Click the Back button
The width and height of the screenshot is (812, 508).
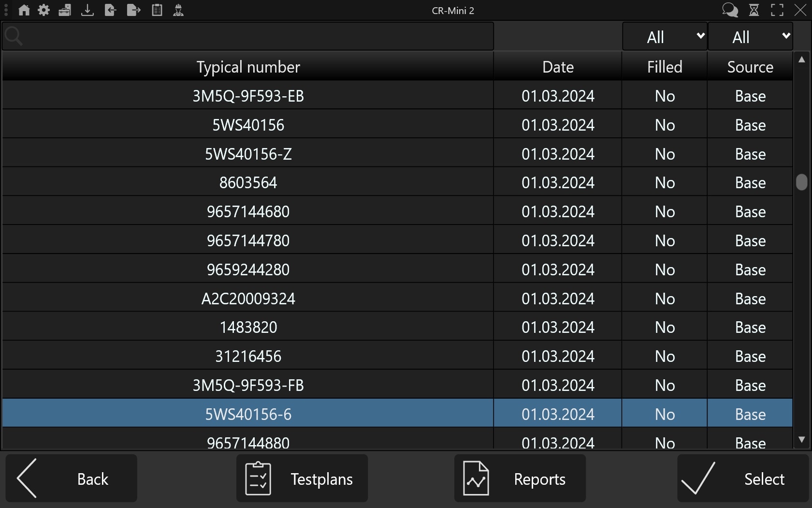(72, 478)
